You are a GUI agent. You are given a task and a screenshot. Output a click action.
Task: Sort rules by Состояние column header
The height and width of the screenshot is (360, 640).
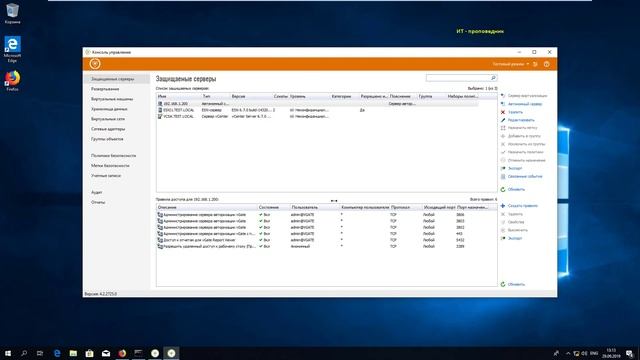coord(273,207)
